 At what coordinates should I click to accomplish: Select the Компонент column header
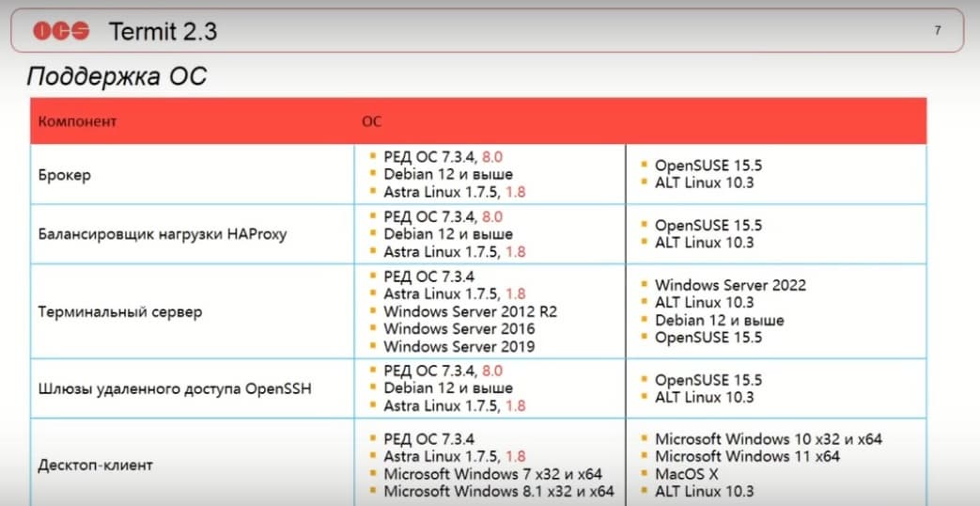(x=78, y=121)
